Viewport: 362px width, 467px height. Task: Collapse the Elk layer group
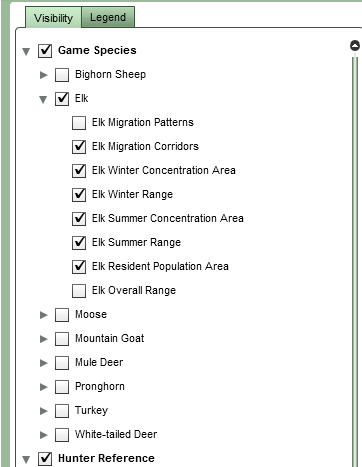tap(43, 99)
